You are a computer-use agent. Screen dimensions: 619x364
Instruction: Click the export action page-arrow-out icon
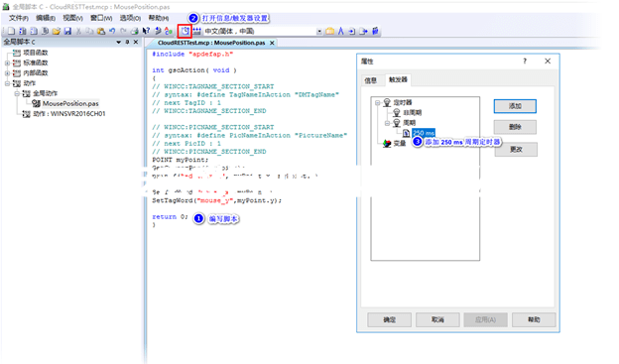[x=363, y=31]
